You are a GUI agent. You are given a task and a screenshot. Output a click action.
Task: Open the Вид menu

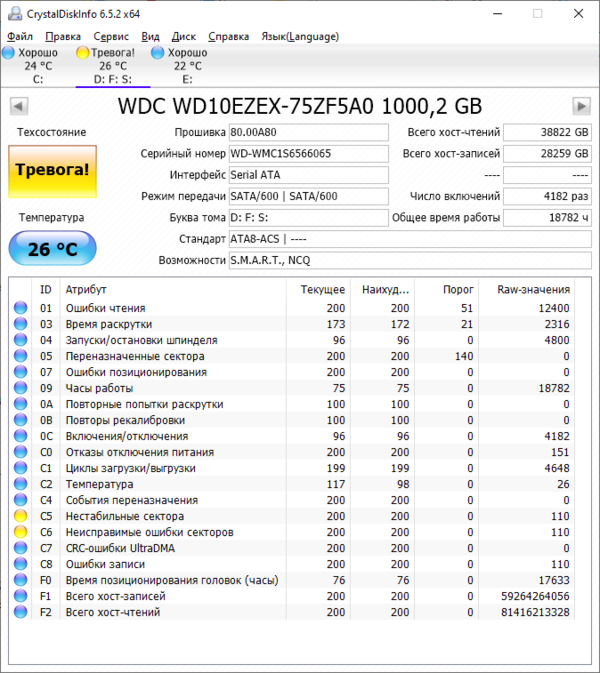tap(150, 37)
